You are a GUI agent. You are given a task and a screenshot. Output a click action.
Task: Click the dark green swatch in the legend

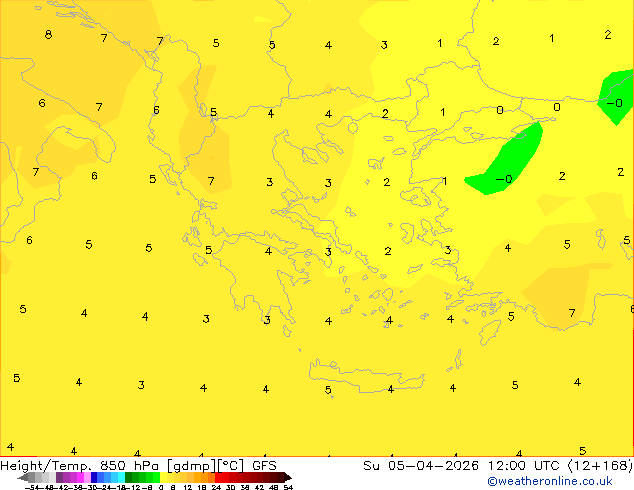tap(129, 477)
